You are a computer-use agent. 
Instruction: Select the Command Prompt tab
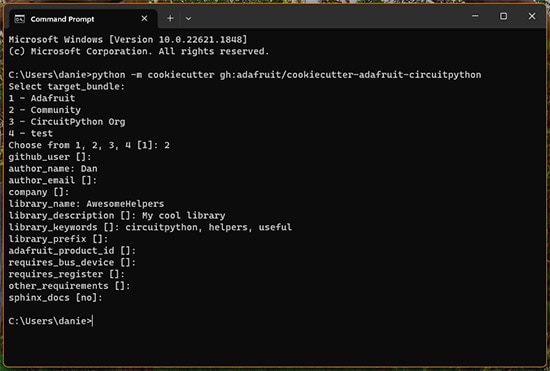83,19
